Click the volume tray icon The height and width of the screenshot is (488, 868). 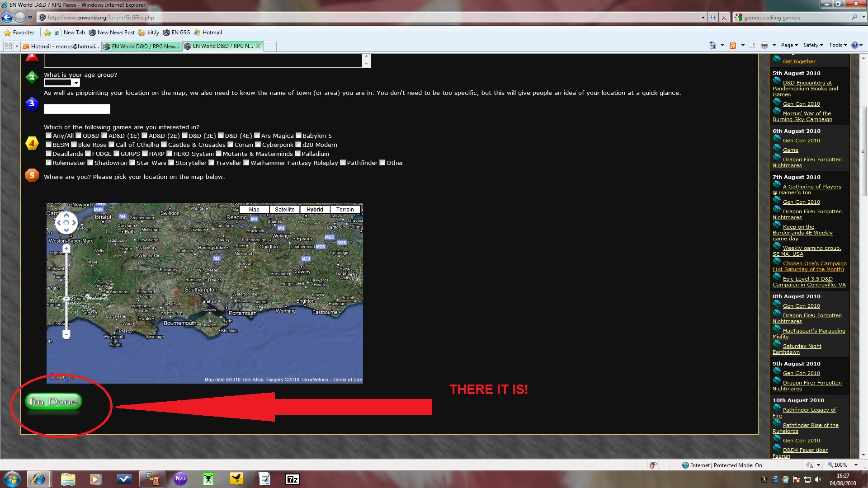click(818, 479)
